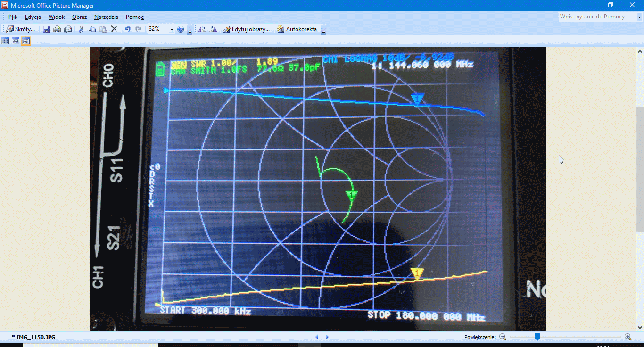Open the Narzędzia menu
644x347 pixels.
click(x=106, y=17)
